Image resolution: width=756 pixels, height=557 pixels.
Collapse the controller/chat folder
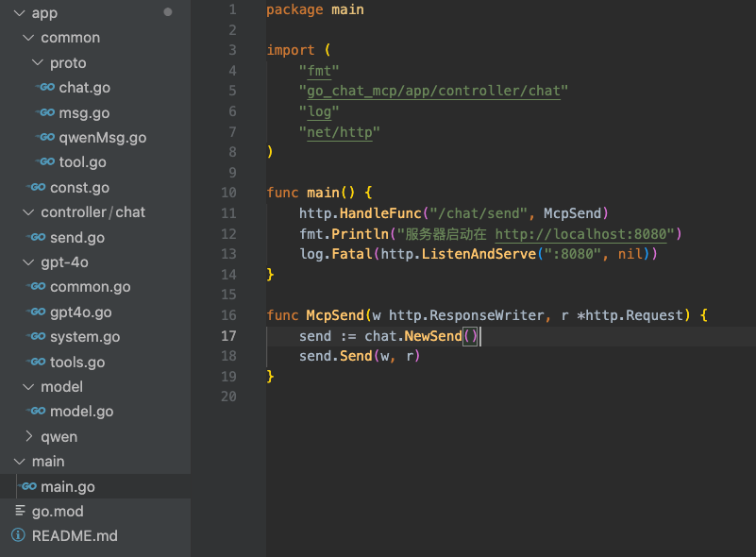[x=28, y=212]
